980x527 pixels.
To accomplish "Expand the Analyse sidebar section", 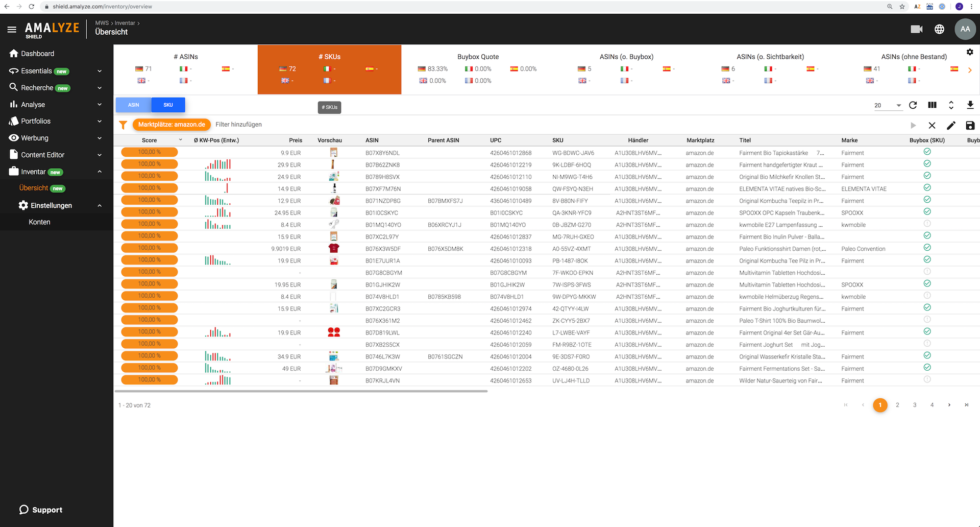I will [100, 105].
